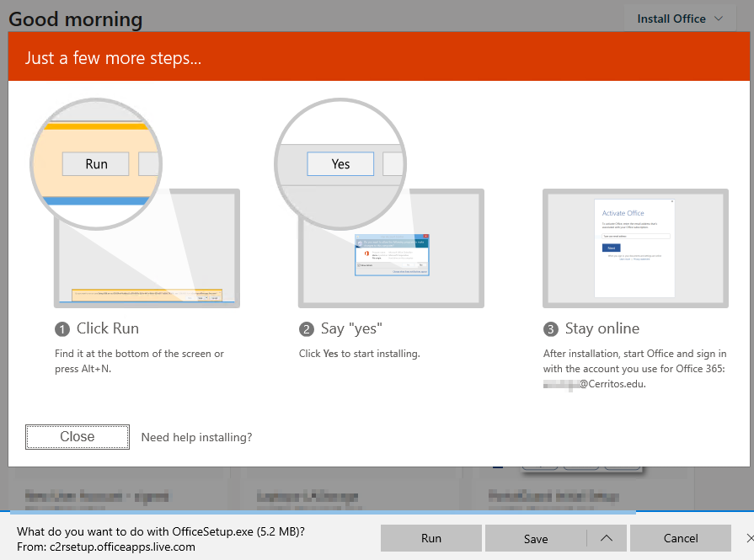Click the 'Click Run' step heading
The height and width of the screenshot is (560, 754).
click(108, 328)
